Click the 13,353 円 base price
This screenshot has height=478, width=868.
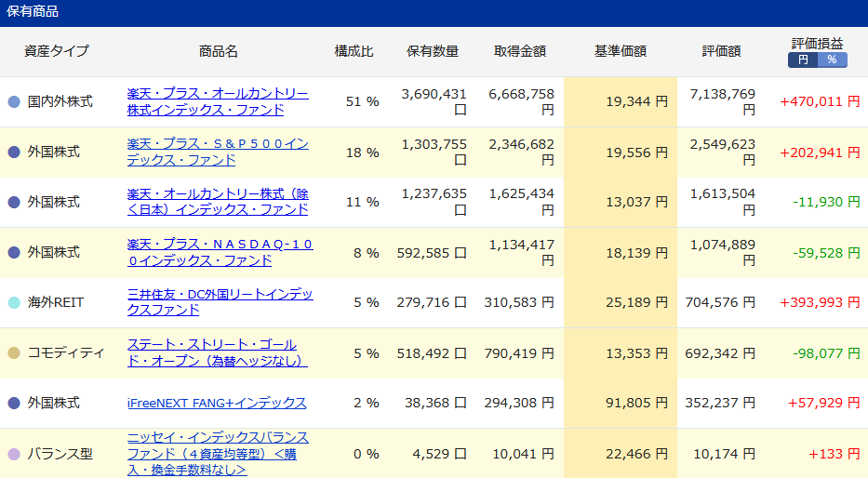pyautogui.click(x=636, y=353)
